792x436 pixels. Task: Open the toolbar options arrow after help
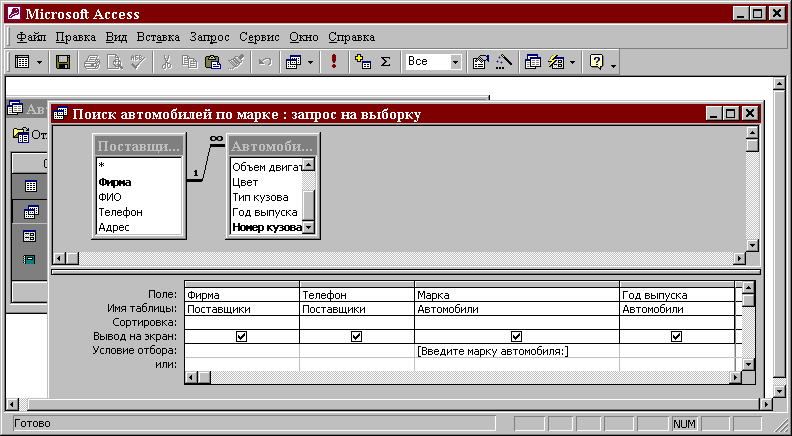(x=613, y=65)
